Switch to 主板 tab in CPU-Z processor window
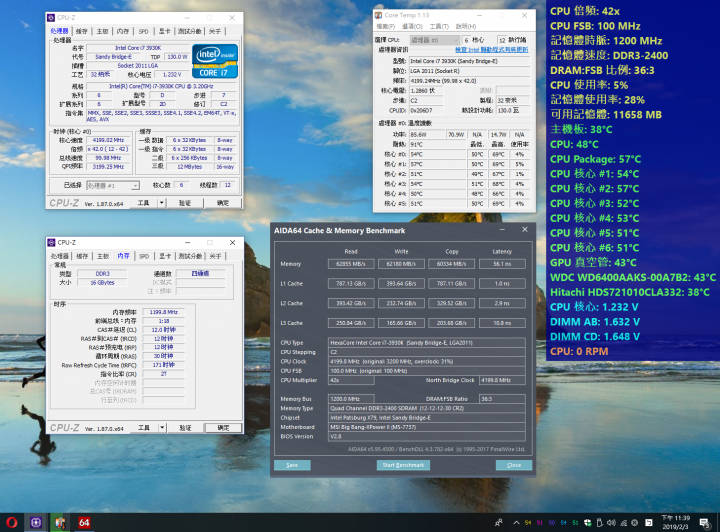Viewport: 720px width, 532px height. tap(102, 31)
